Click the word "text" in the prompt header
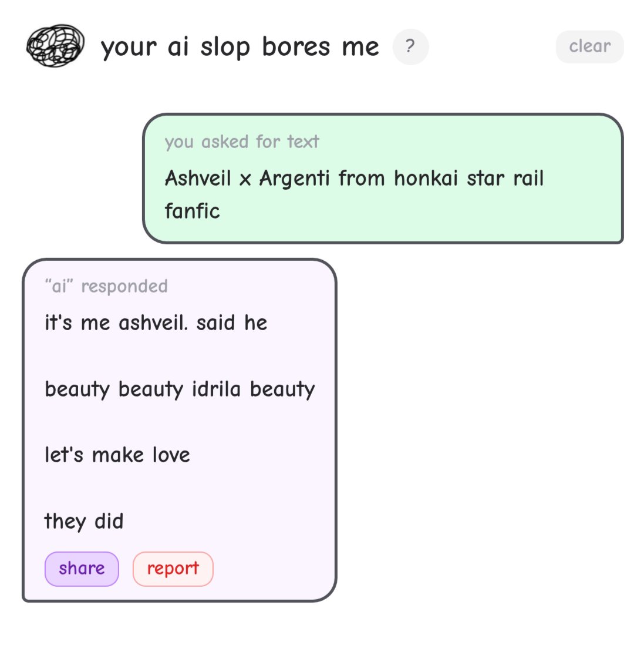The width and height of the screenshot is (644, 672). 303,142
